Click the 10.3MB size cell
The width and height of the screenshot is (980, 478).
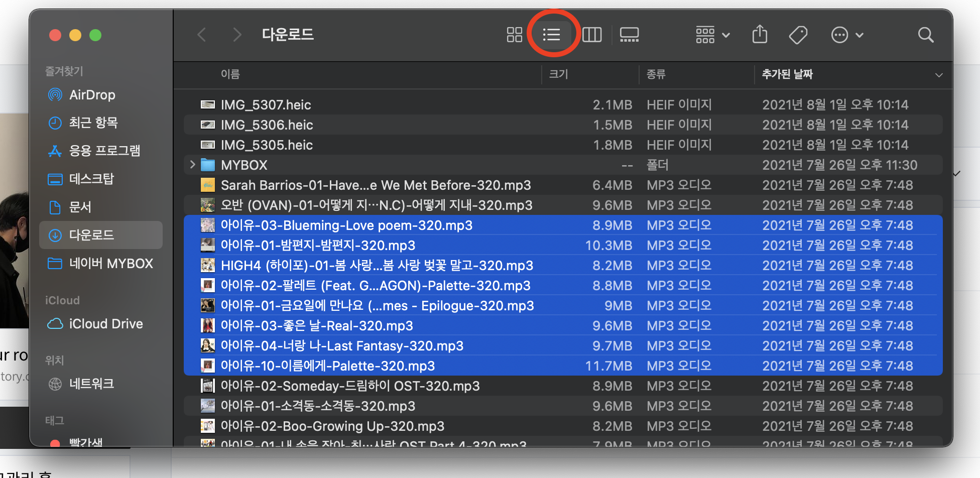(608, 245)
